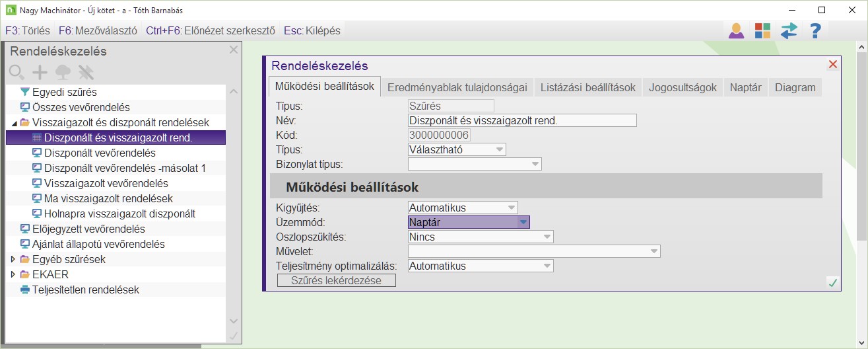This screenshot has width=868, height=349.
Task: Click F6: Mezőválasztó in the toolbar
Action: [98, 30]
